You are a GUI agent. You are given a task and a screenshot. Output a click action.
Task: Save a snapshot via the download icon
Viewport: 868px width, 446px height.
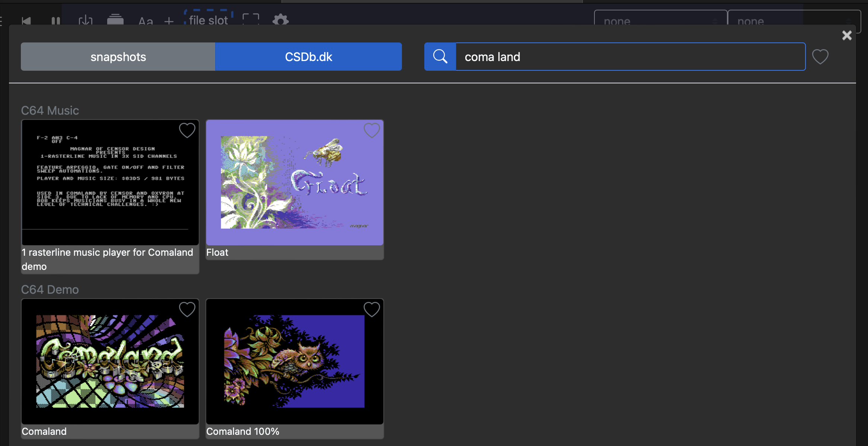coord(85,21)
